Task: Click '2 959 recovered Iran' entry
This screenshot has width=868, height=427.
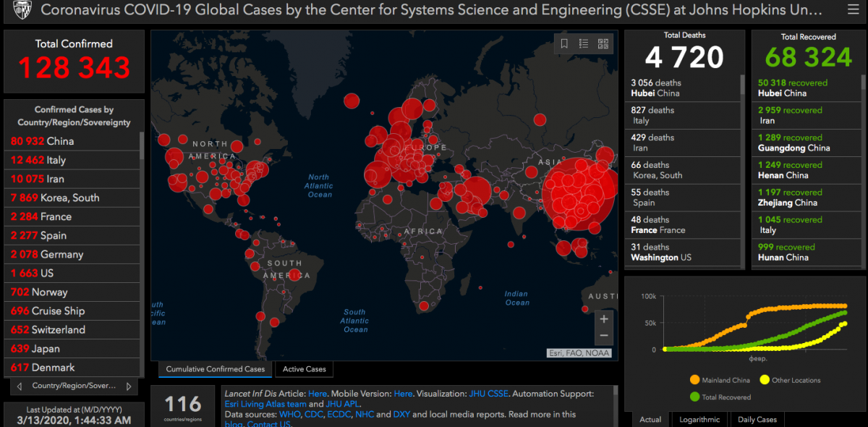Action: pyautogui.click(x=808, y=115)
